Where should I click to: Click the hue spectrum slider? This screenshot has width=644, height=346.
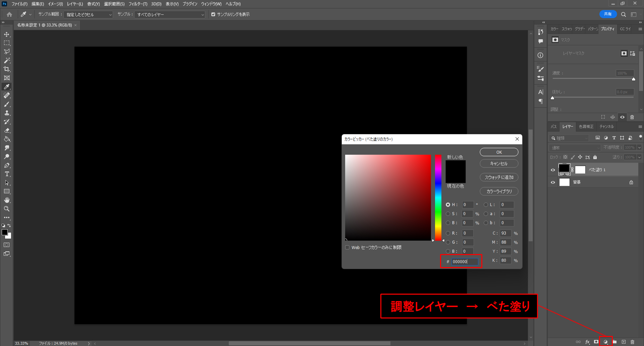(x=438, y=198)
